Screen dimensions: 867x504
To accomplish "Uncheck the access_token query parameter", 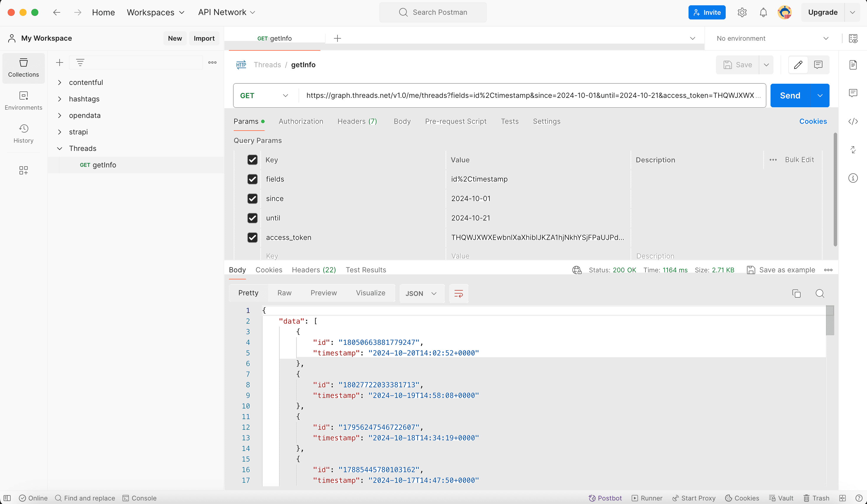I will click(x=253, y=238).
